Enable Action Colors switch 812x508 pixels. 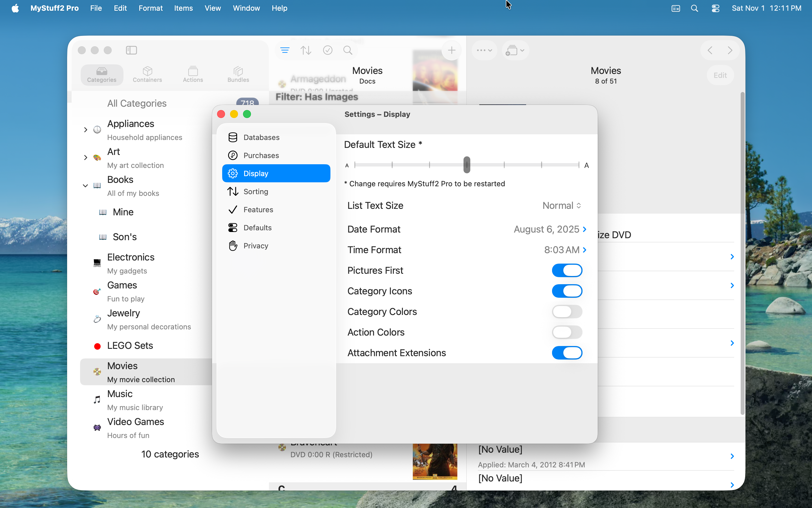coord(567,332)
